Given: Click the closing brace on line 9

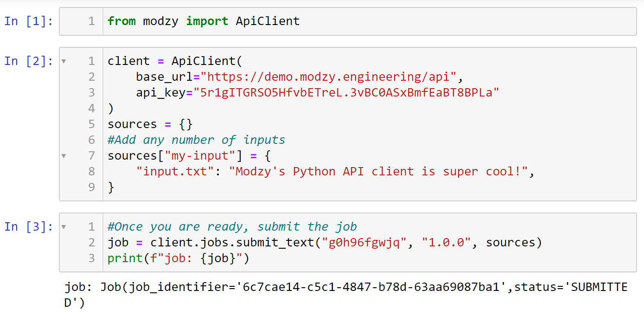Looking at the screenshot, I should 110,187.
